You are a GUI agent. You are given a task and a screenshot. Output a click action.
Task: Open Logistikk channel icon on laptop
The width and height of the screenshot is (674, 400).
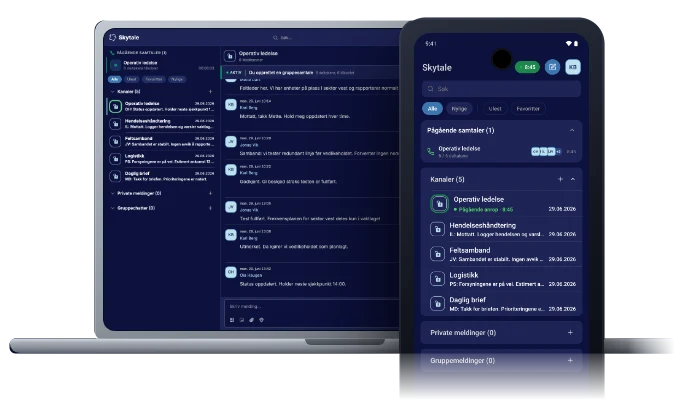[x=115, y=159]
